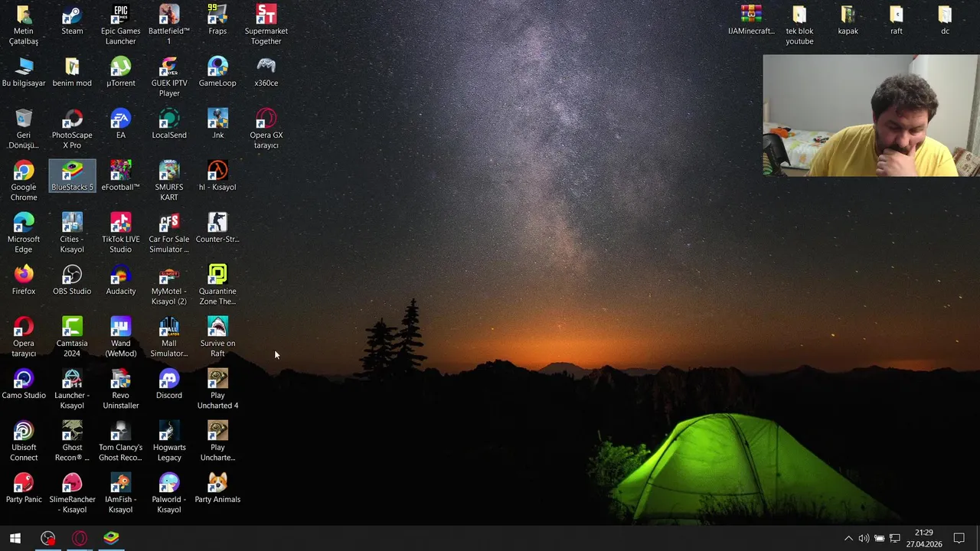Open eFootball desktop shortcut

[x=120, y=176]
